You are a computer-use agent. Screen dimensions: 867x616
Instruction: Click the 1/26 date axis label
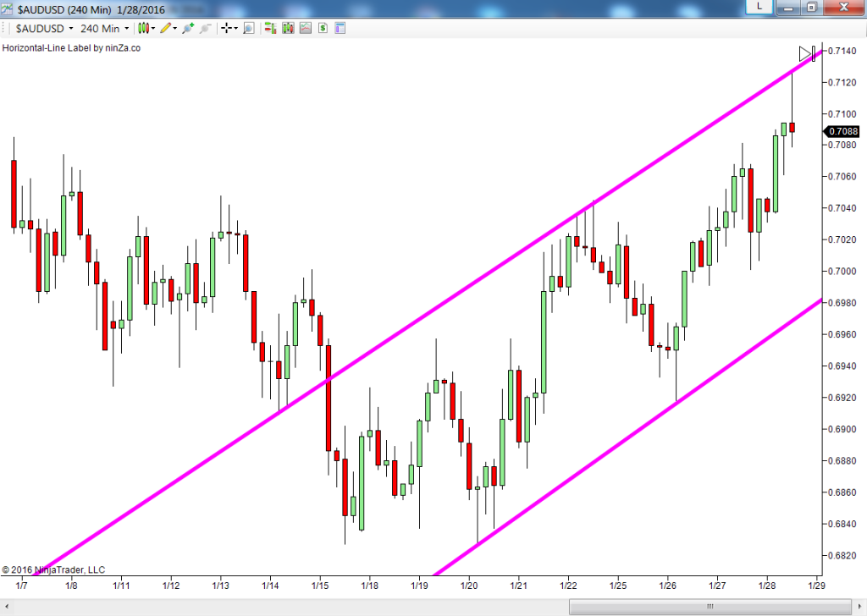click(667, 586)
